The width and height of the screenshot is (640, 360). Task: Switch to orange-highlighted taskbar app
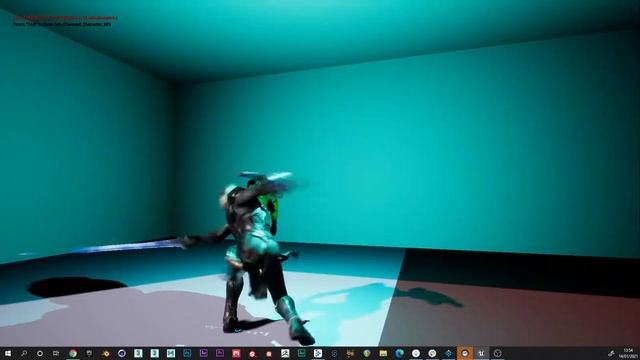coord(464,353)
